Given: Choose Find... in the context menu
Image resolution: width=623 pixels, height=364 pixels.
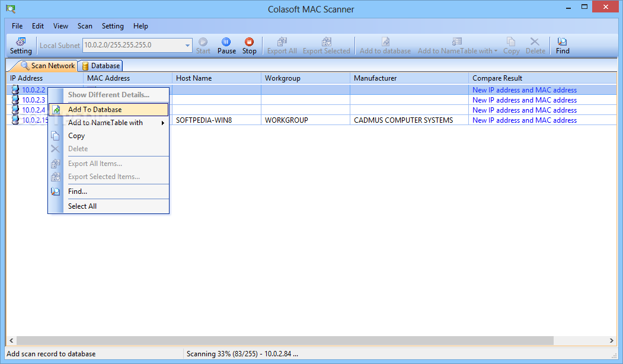Looking at the screenshot, I should 108,191.
